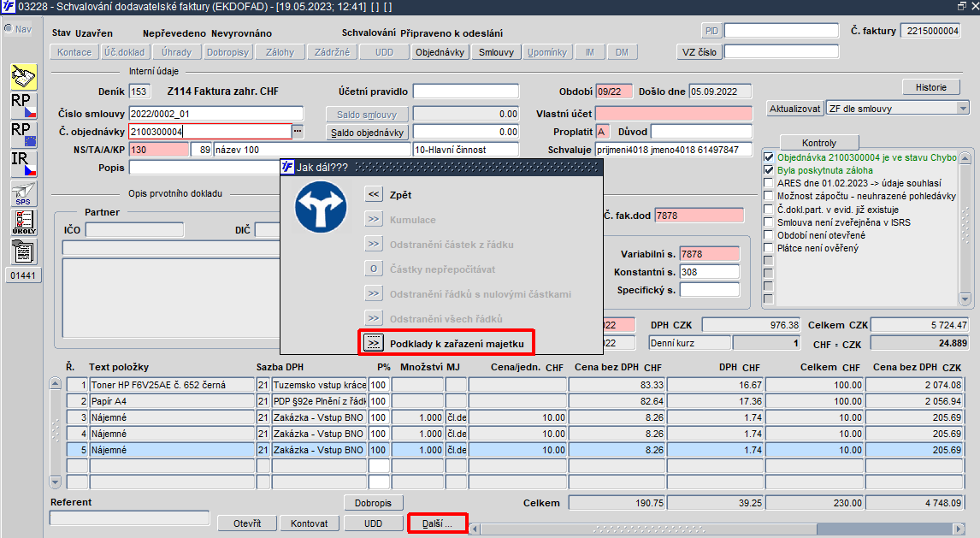
Task: Click the bottom UDD button
Action: click(373, 523)
